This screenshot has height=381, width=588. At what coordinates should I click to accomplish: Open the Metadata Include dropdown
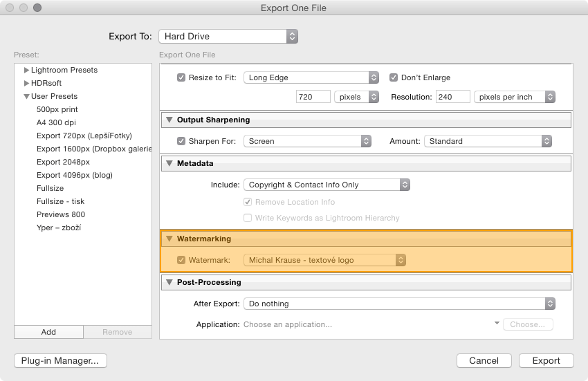tap(327, 185)
